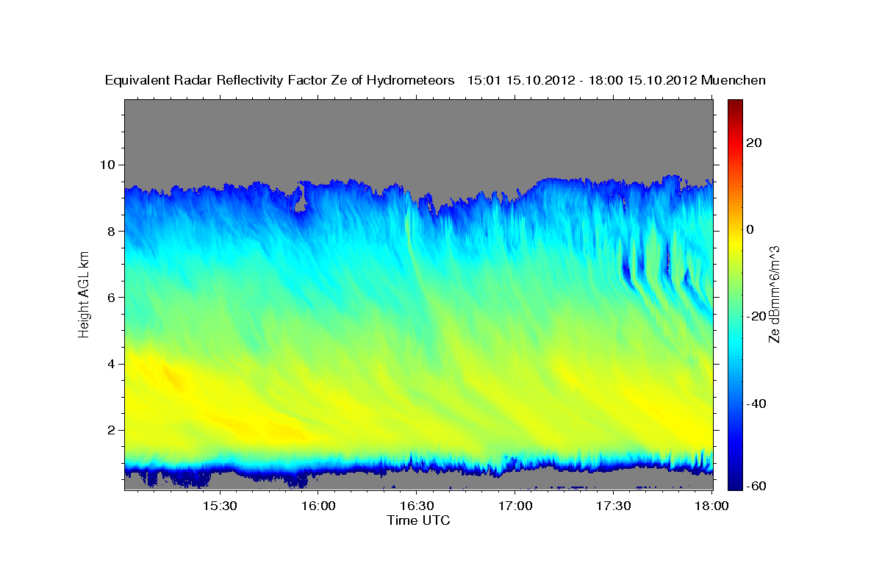Screen dimensions: 882x588
Task: Click the '17:00' time tick label
Action: [x=515, y=506]
